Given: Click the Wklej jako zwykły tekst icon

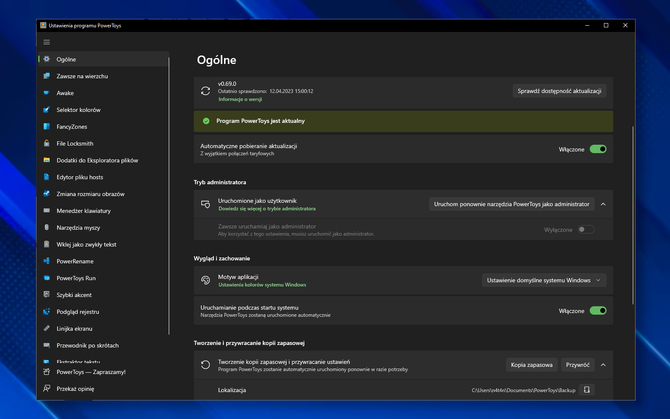Looking at the screenshot, I should click(47, 244).
